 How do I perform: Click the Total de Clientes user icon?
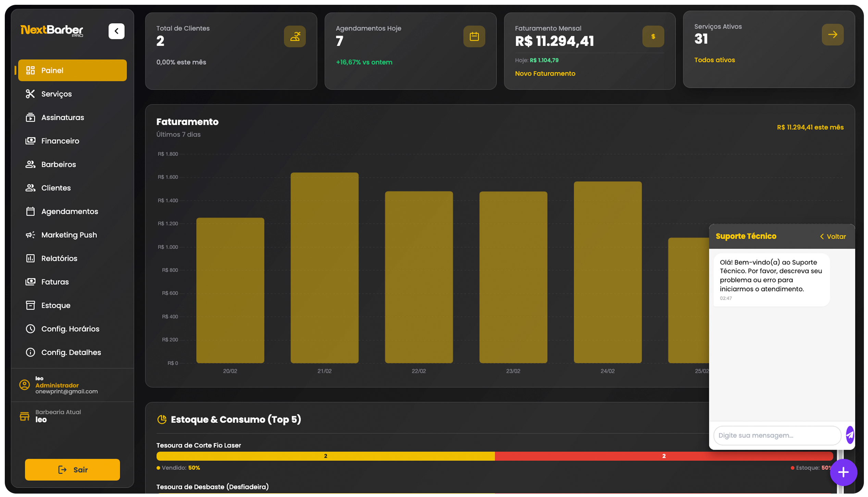click(295, 36)
